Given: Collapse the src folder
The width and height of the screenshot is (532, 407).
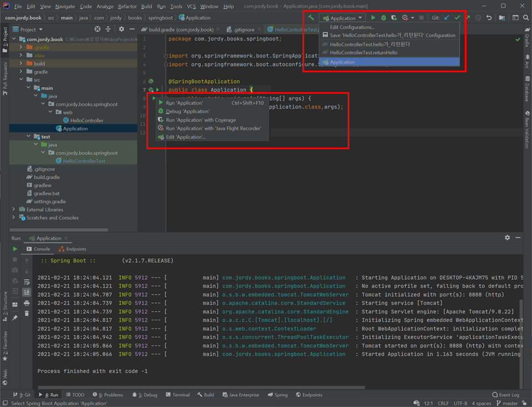Looking at the screenshot, I should [x=21, y=80].
